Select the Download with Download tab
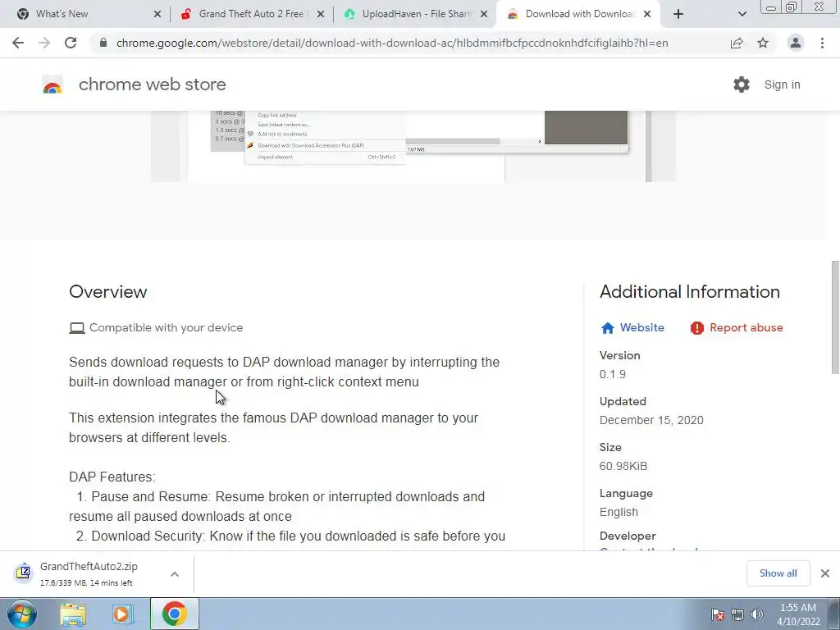Viewport: 840px width, 630px height. [580, 14]
